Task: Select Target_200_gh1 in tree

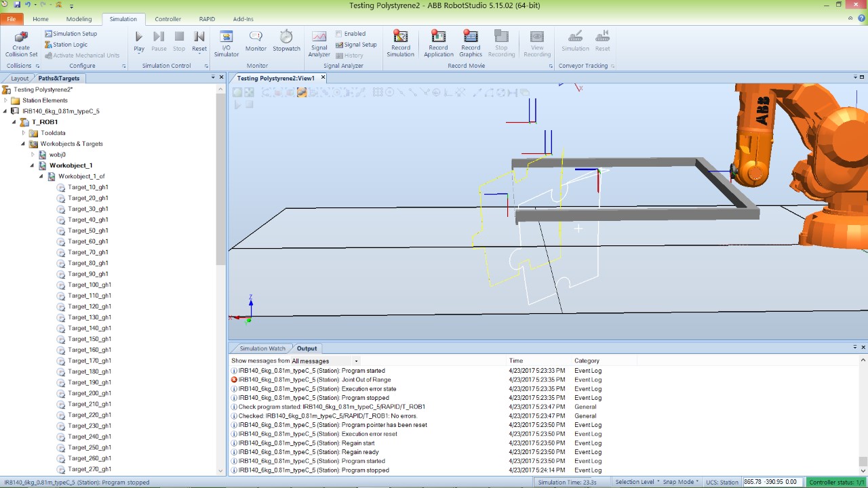Action: 90,393
